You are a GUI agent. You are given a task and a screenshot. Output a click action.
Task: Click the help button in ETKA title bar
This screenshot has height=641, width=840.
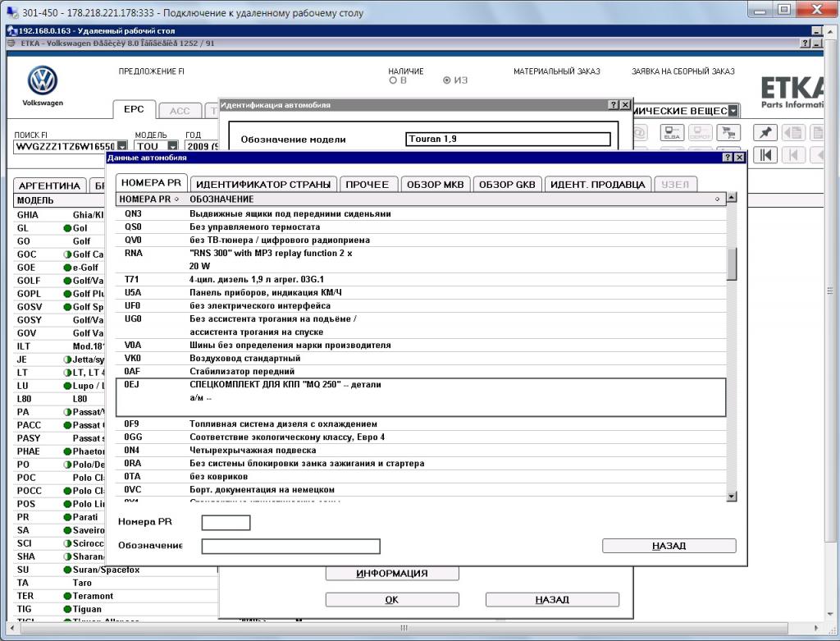806,43
